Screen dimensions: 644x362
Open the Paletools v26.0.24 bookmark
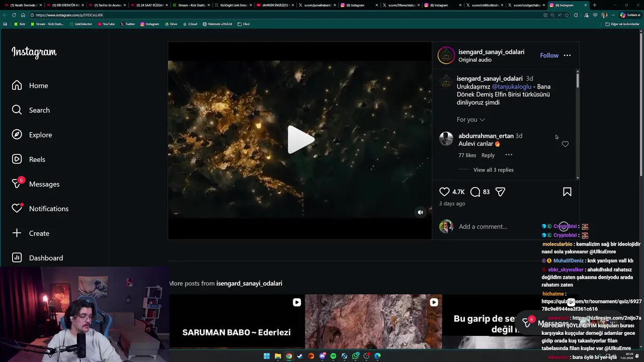pos(217,24)
